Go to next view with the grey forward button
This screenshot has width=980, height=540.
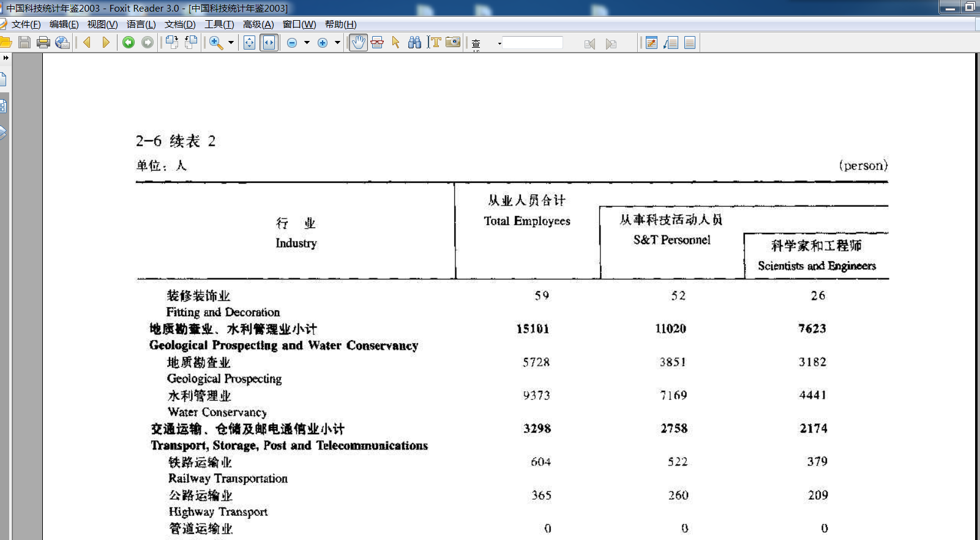click(148, 42)
